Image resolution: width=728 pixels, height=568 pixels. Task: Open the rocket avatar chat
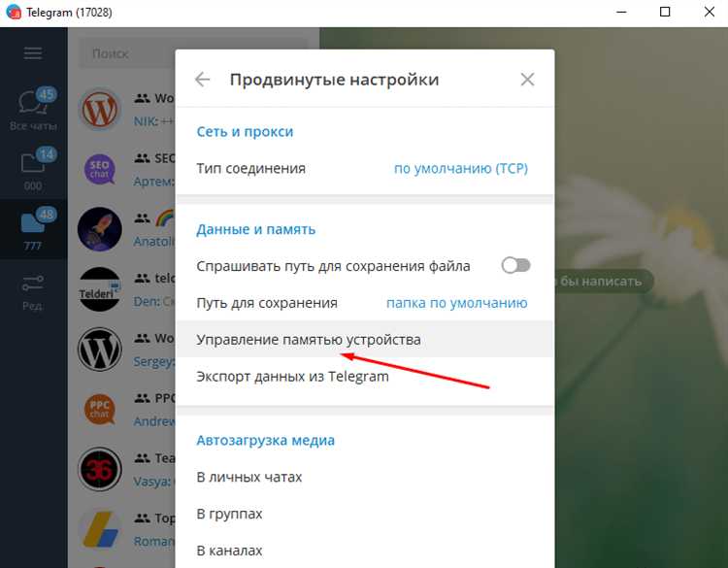coord(99,229)
